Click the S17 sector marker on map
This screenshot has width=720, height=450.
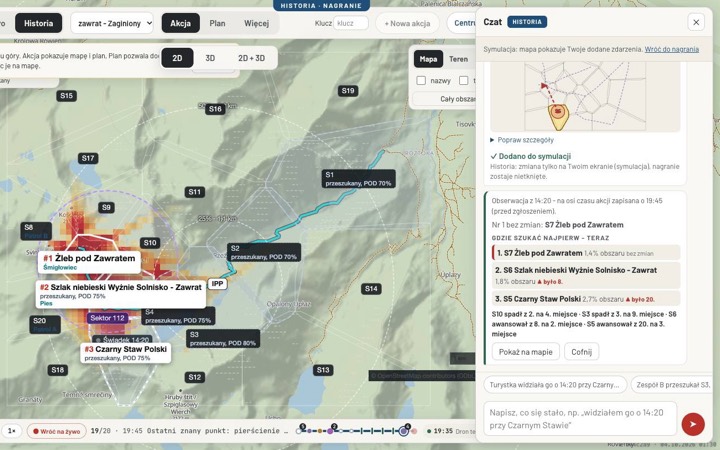point(88,158)
